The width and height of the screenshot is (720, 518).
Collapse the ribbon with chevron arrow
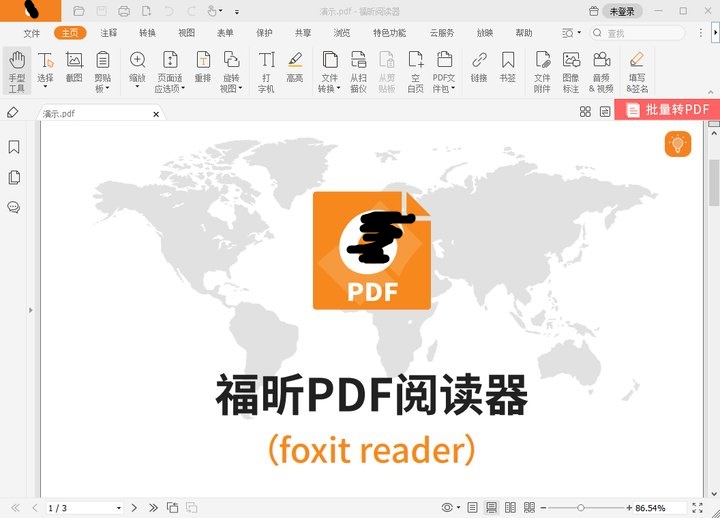(711, 92)
